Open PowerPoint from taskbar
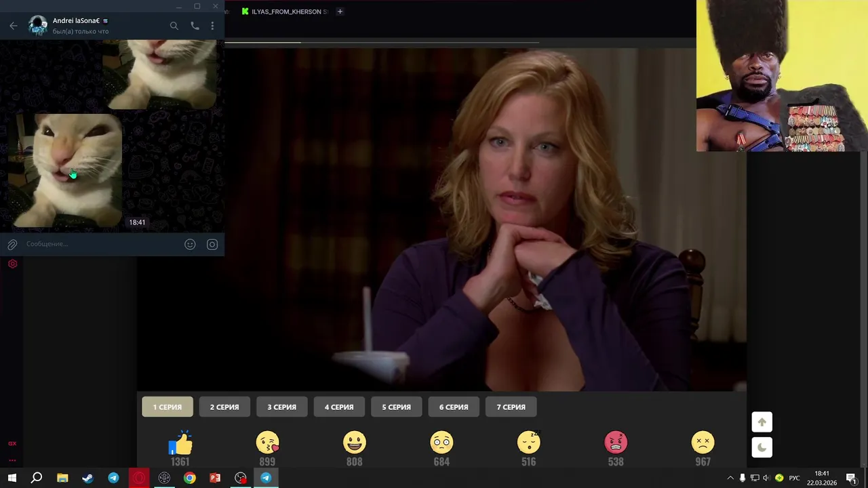Screen dimensions: 868x488 click(215, 478)
